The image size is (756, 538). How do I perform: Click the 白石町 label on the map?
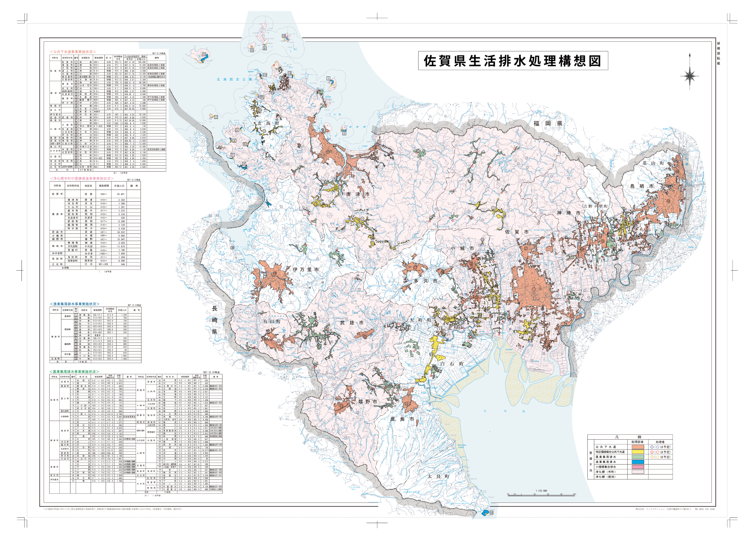(x=452, y=364)
